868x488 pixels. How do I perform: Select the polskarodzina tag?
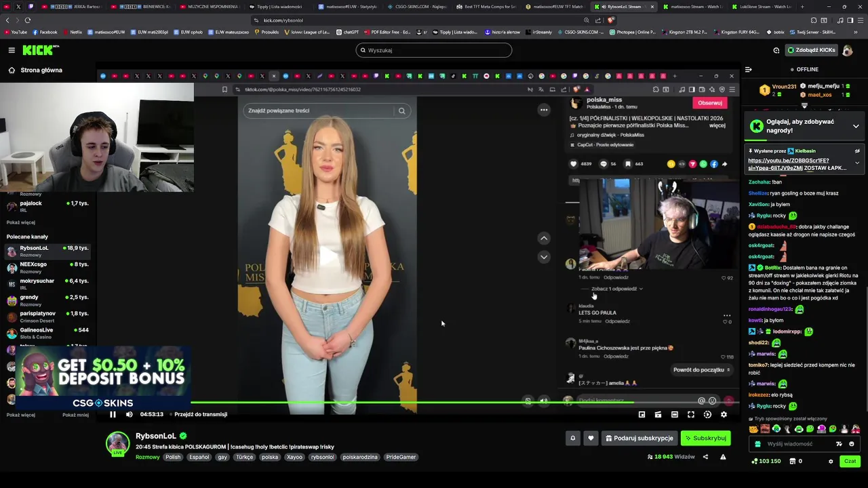click(x=360, y=457)
